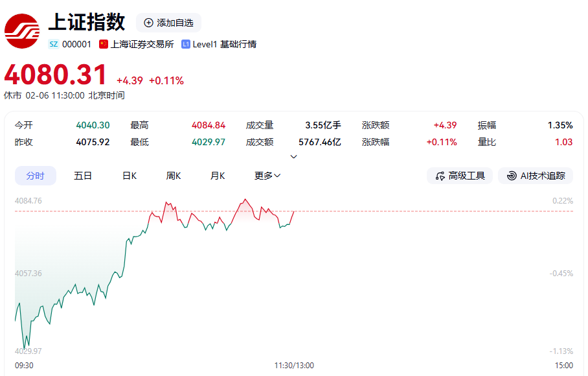Show the 月K chart
Screen dimensions: 588x376
(x=218, y=176)
